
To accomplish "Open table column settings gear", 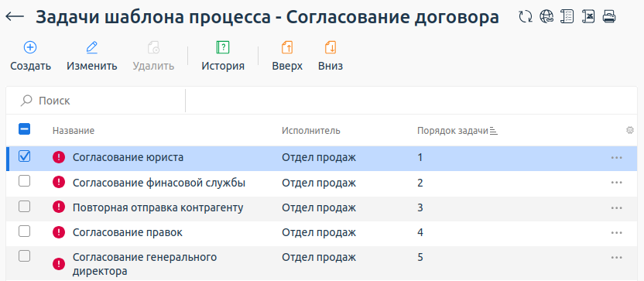I will [629, 130].
